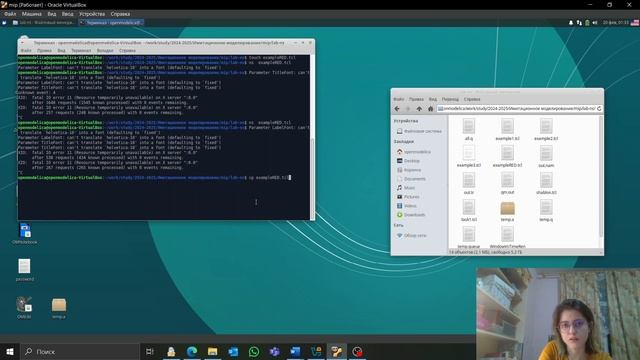Open Microsoft Teams from the taskbar
640x360 pixels.
[x=274, y=351]
